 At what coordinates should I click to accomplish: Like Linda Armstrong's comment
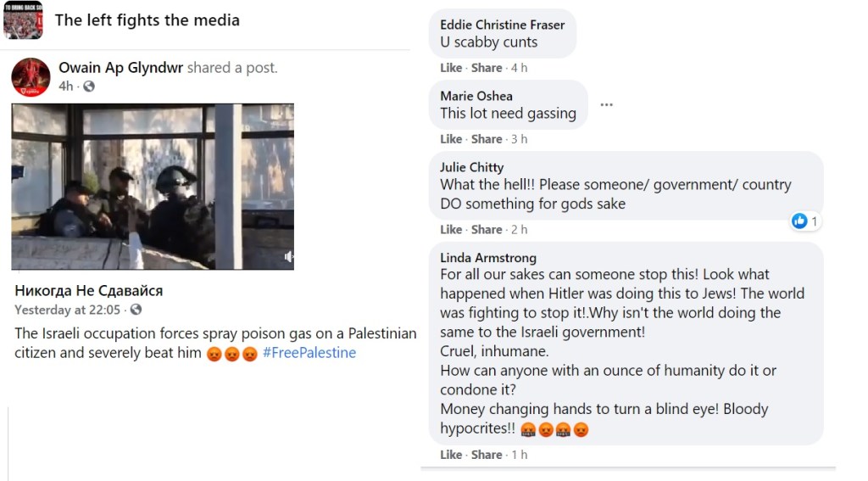tap(451, 455)
